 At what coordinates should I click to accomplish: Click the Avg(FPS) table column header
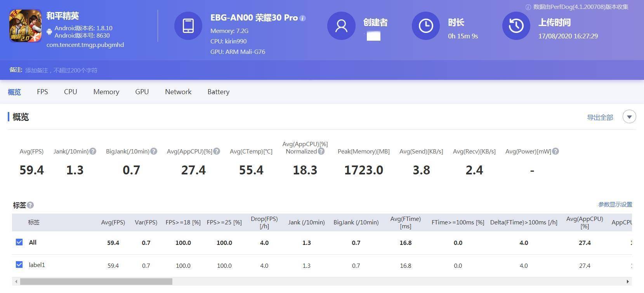113,222
